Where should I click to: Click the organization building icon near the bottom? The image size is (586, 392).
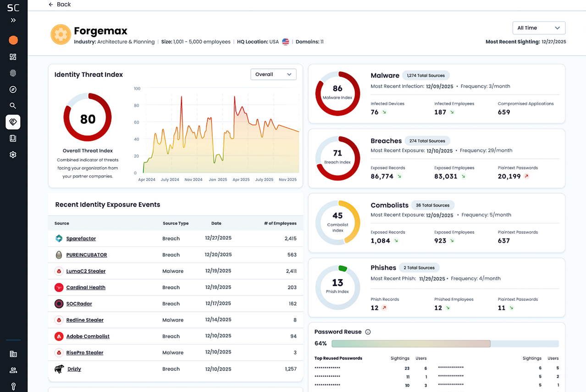[x=13, y=354]
